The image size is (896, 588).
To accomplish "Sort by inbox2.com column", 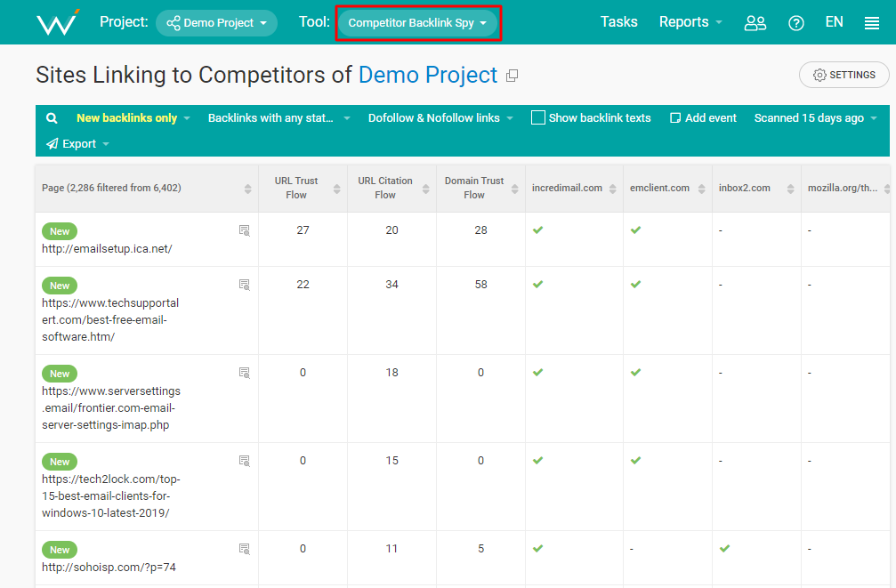I will [790, 189].
